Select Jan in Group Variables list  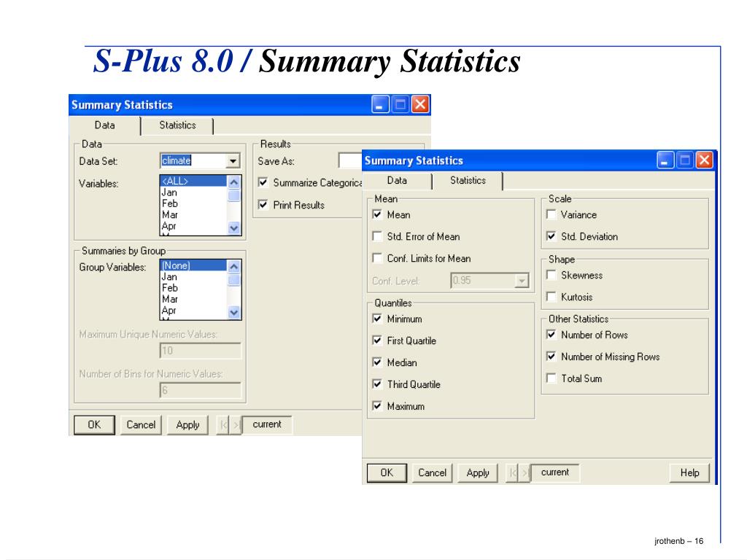click(193, 276)
